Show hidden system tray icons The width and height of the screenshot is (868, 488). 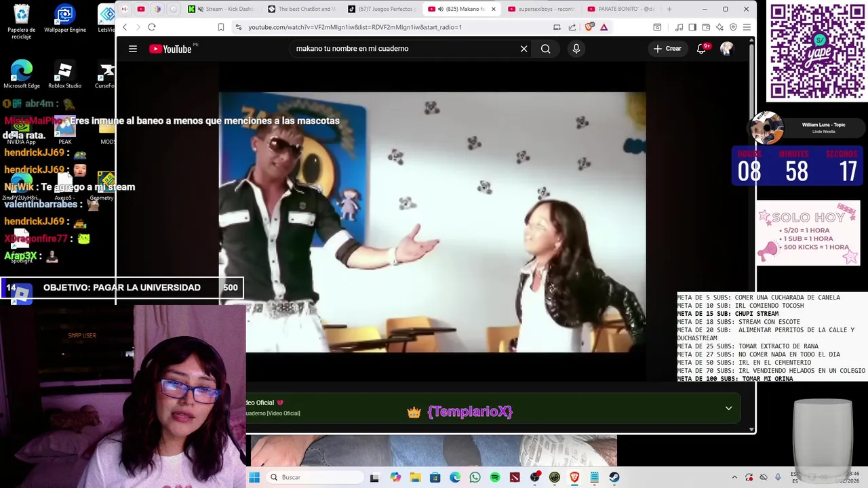point(734,477)
